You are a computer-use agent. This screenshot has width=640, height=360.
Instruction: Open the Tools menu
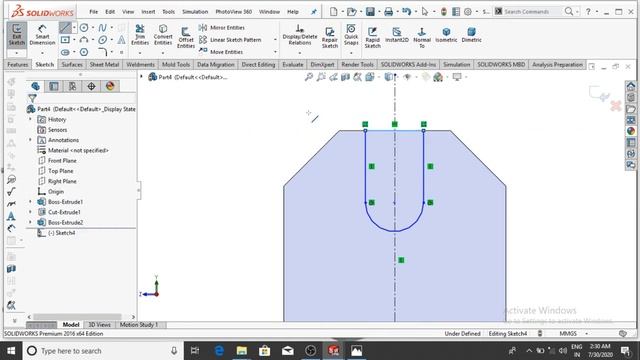click(168, 12)
